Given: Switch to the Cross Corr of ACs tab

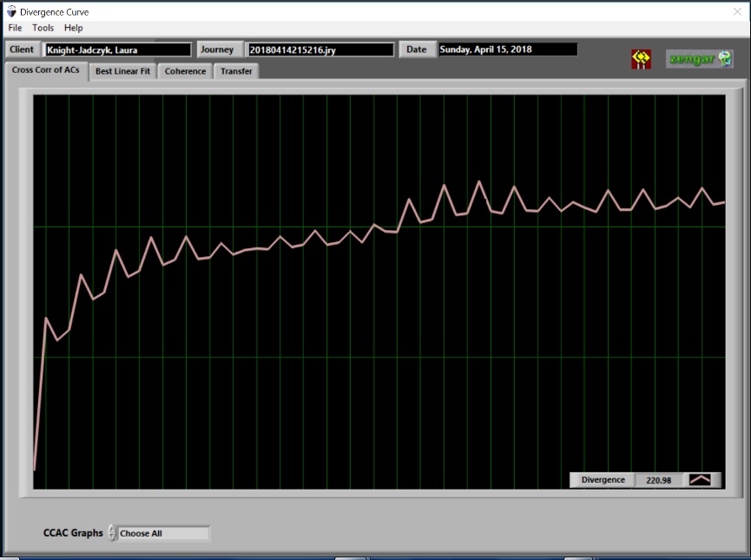Looking at the screenshot, I should pyautogui.click(x=45, y=70).
